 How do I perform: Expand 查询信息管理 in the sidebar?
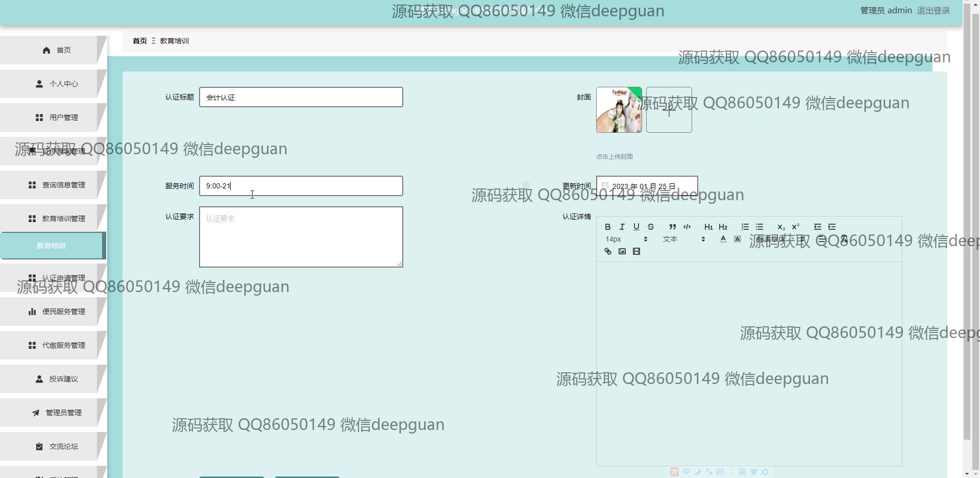54,185
